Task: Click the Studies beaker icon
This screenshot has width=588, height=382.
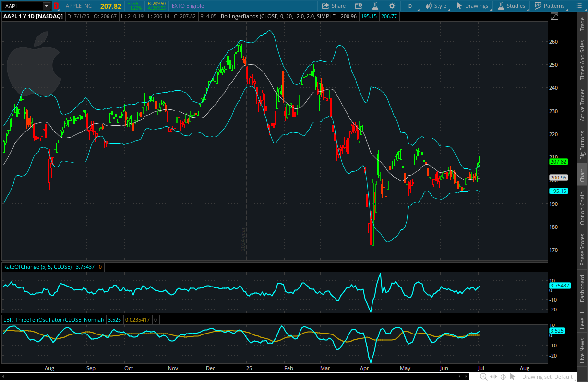Action: (x=501, y=6)
